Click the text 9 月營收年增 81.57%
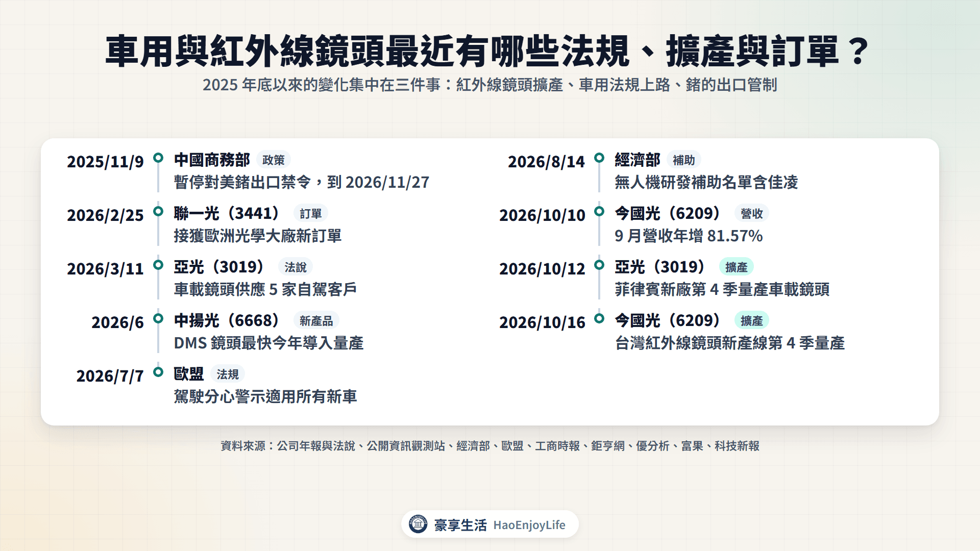 point(689,236)
